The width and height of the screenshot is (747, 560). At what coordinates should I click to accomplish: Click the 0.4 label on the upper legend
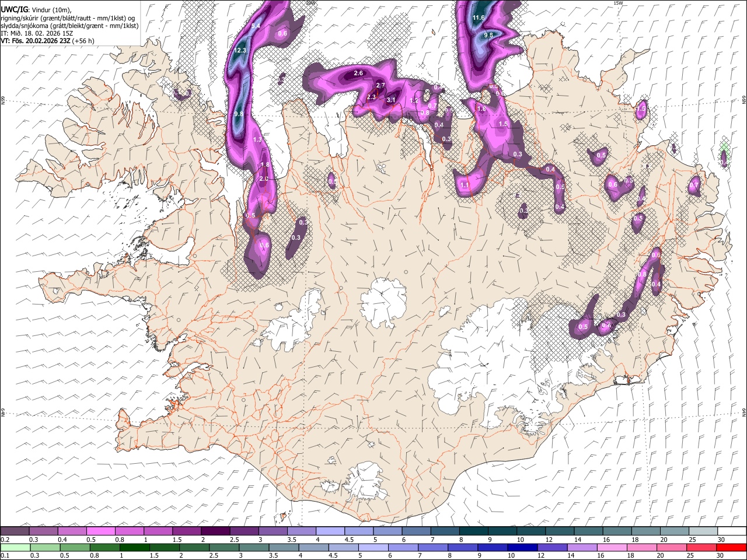click(62, 540)
